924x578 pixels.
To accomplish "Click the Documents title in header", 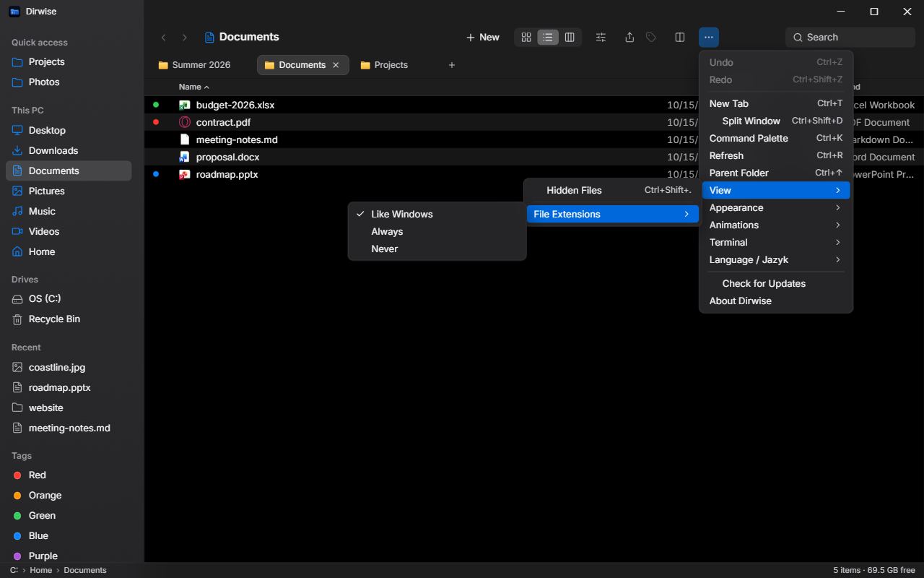I will [249, 37].
